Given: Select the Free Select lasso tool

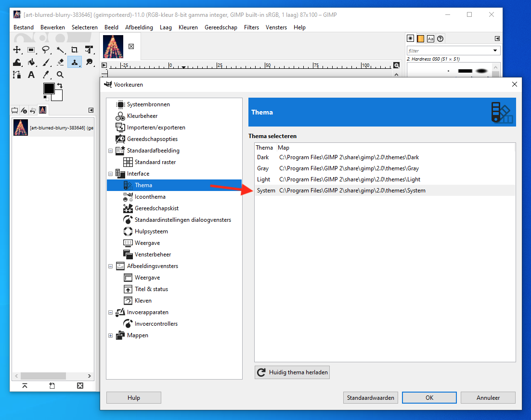Looking at the screenshot, I should pyautogui.click(x=46, y=50).
